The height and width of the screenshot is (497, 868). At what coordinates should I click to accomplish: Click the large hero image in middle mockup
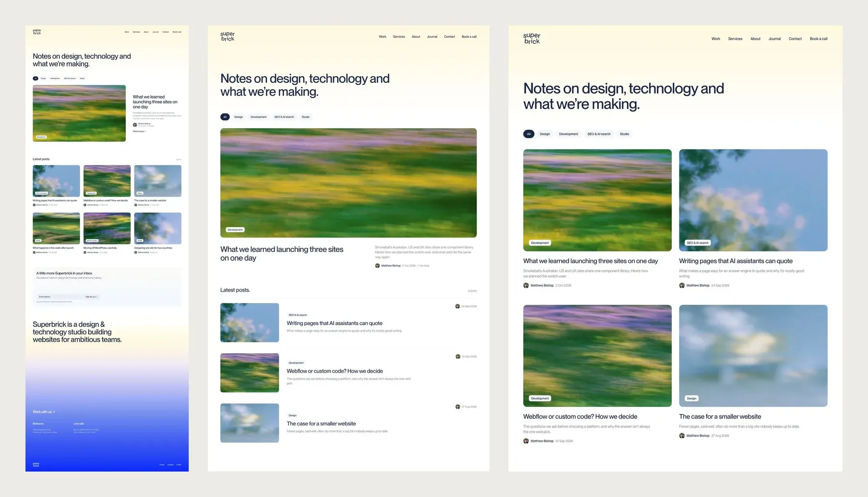point(349,183)
